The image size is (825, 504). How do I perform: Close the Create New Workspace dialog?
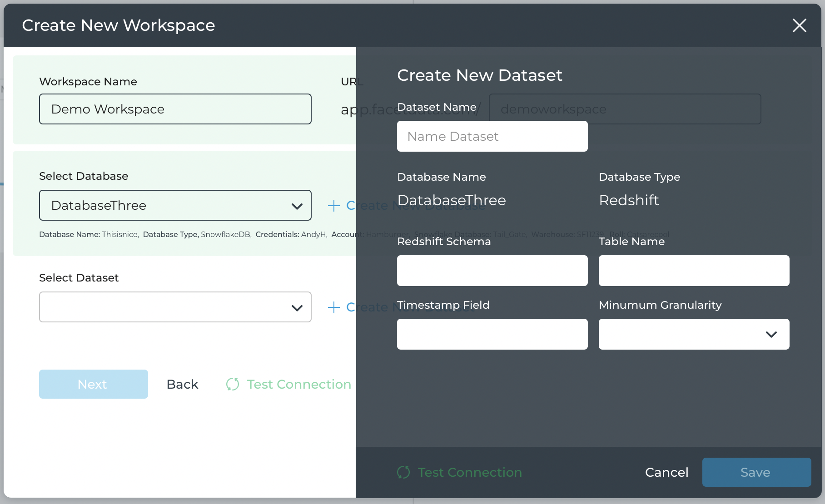point(799,25)
